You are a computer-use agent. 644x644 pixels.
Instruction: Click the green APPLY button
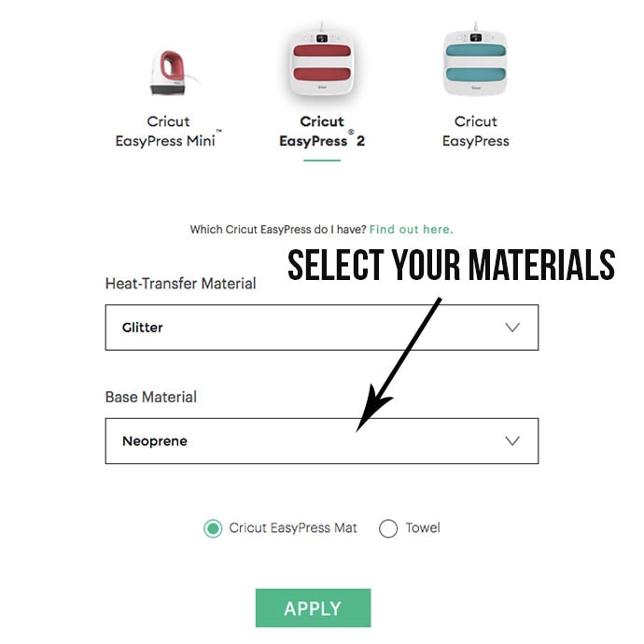pyautogui.click(x=313, y=608)
